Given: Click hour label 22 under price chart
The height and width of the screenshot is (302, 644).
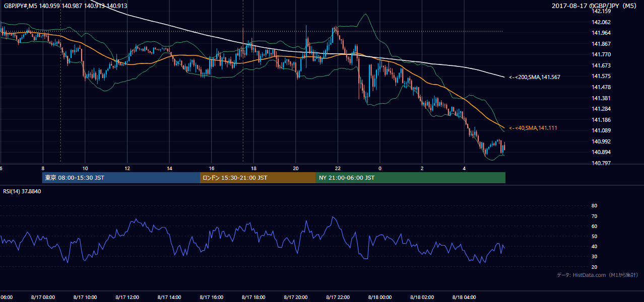Looking at the screenshot, I should [x=338, y=169].
